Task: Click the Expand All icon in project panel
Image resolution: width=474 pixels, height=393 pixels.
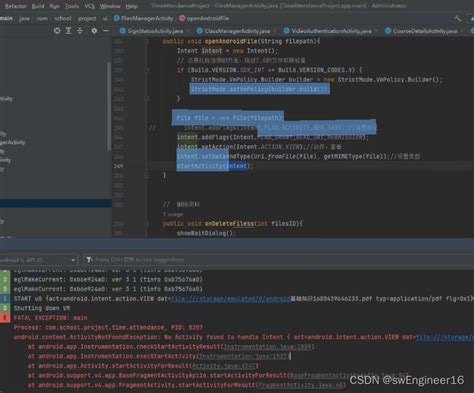Action: tap(68, 31)
